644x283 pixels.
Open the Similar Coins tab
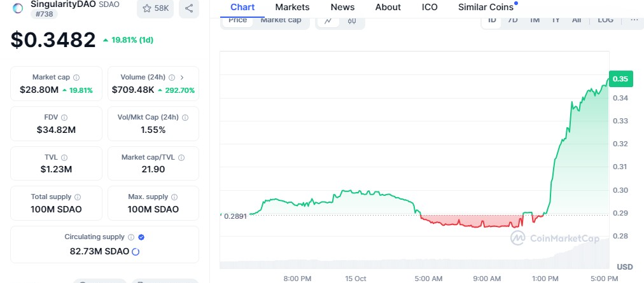[x=486, y=7]
